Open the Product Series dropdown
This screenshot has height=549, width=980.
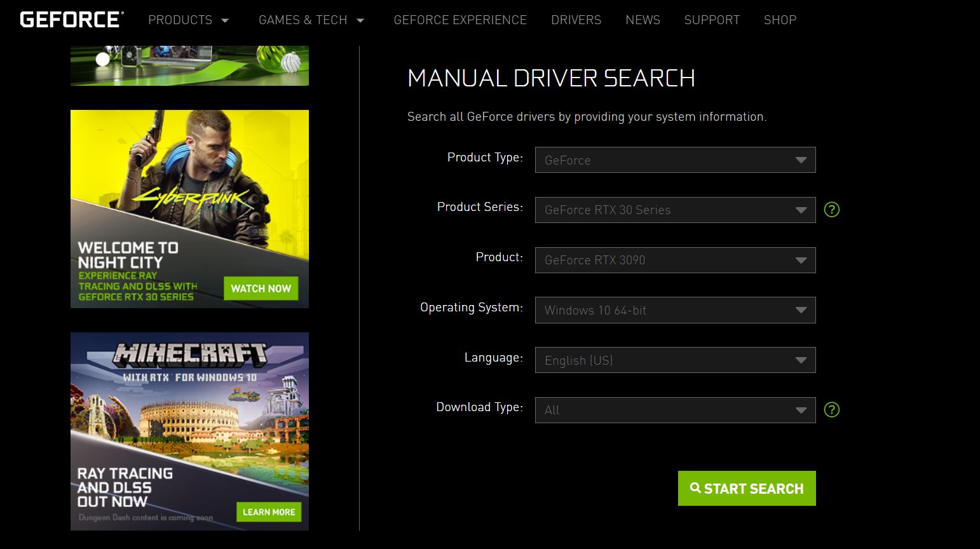(675, 210)
